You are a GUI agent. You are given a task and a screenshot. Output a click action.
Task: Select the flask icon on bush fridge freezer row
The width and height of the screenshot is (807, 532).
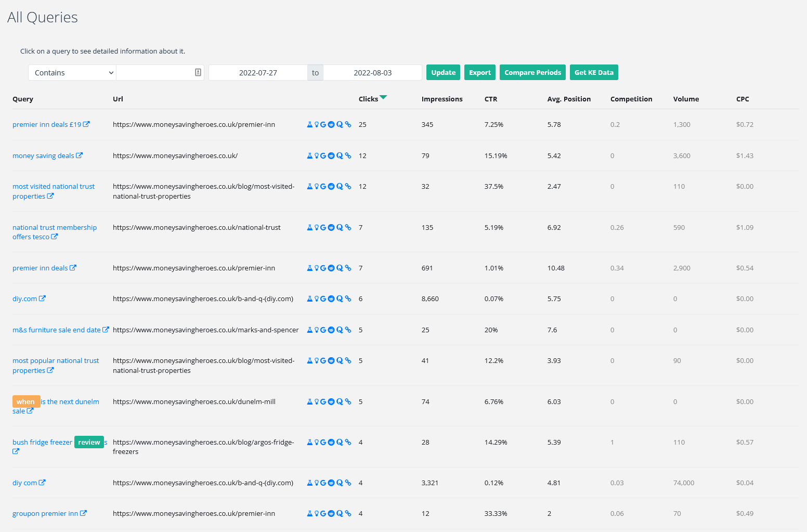310,442
